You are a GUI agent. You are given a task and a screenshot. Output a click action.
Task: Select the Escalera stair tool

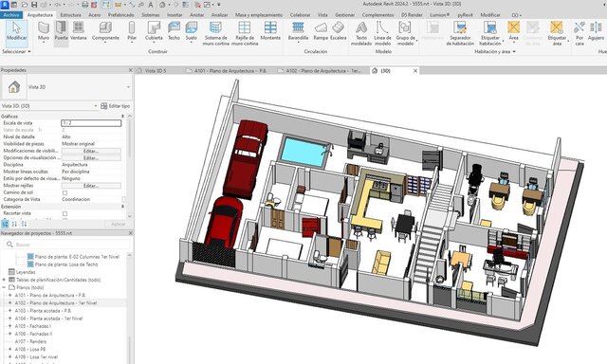click(338, 31)
